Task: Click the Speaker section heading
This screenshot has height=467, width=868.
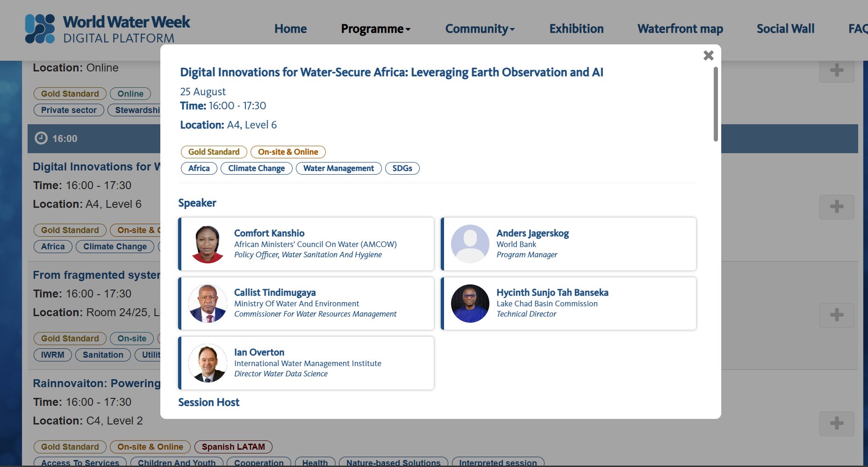Action: (197, 203)
